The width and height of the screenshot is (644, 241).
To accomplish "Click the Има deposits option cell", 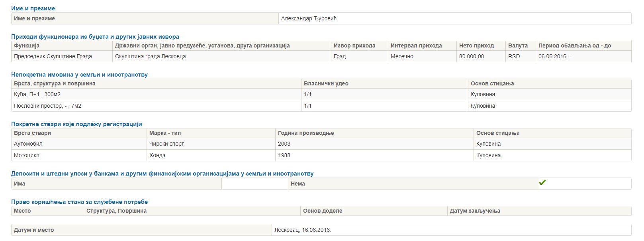I will [20, 184].
